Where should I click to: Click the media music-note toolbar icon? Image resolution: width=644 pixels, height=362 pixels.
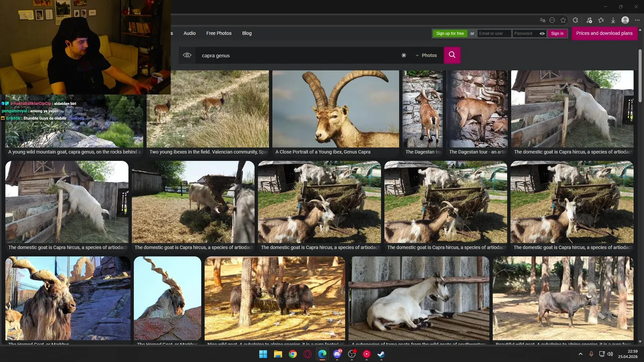click(x=589, y=20)
